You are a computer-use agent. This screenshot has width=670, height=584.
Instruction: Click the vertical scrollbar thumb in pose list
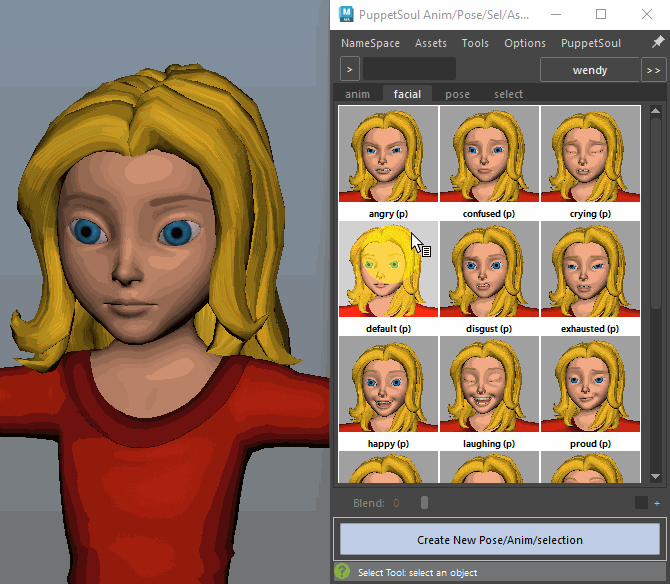pos(655,212)
